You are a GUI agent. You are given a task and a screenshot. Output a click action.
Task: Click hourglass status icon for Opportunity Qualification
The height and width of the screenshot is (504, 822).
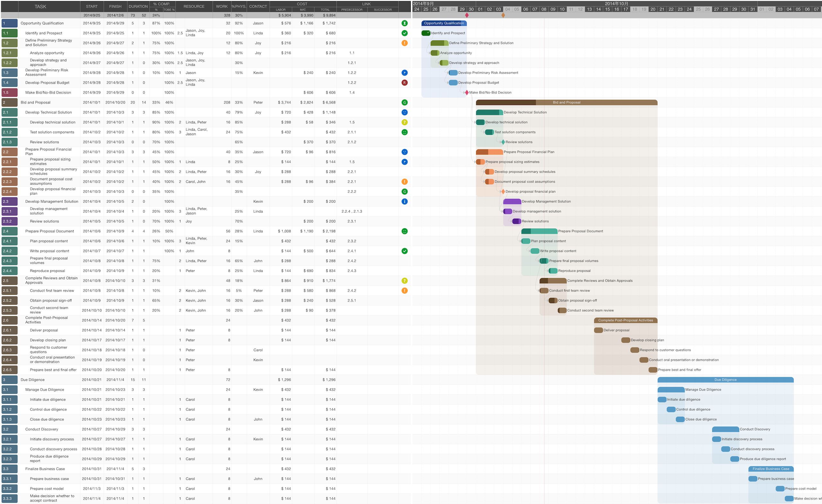click(x=404, y=23)
